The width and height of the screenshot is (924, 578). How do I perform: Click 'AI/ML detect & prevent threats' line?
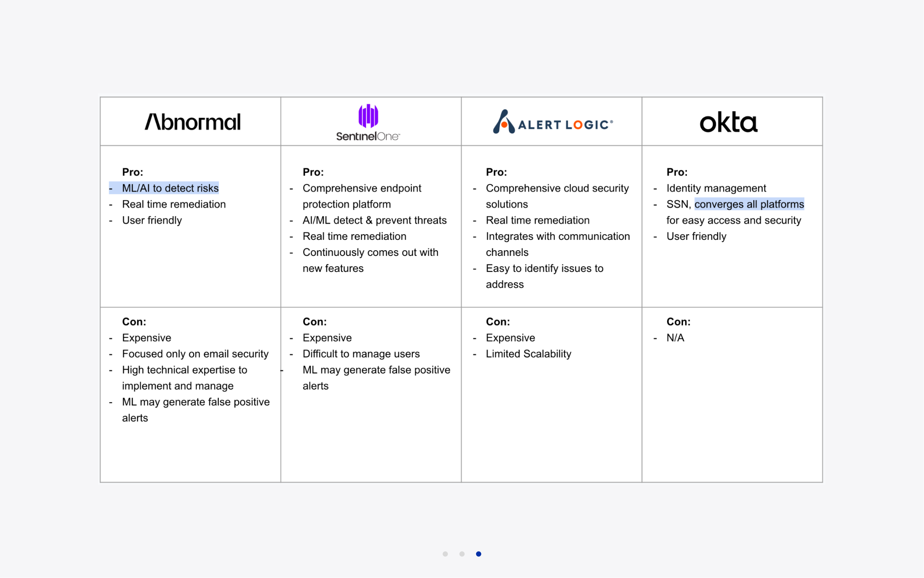tap(374, 220)
